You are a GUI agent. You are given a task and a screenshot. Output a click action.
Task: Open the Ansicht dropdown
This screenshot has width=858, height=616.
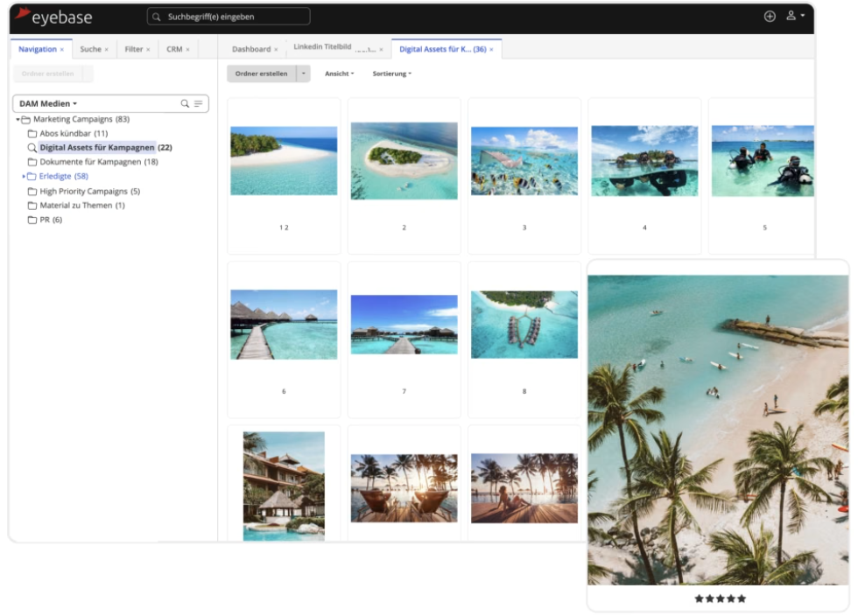[x=340, y=73]
